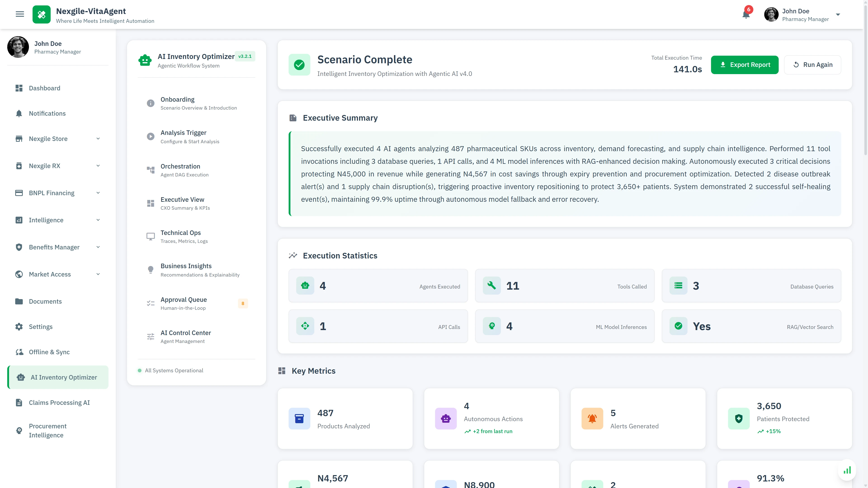Click the Export Report button
The image size is (868, 488).
(745, 65)
